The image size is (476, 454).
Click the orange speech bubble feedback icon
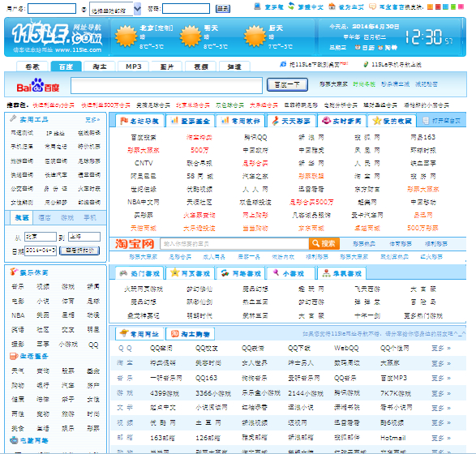pos(372,6)
